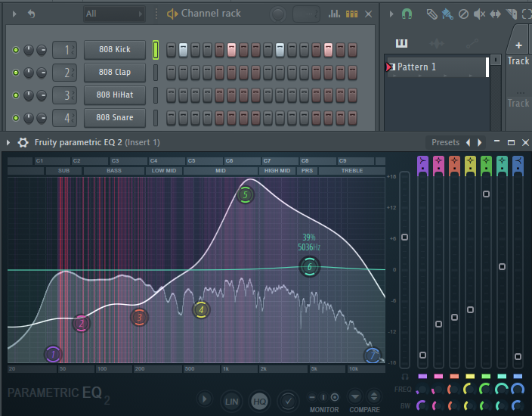Click the band 7 blue FREQ knob

[x=518, y=390]
